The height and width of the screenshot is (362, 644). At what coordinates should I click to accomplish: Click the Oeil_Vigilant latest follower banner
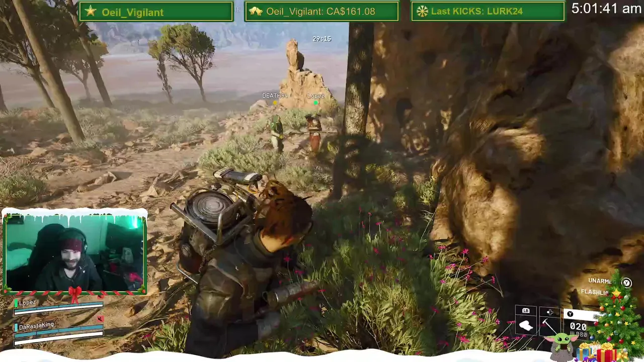tap(156, 12)
